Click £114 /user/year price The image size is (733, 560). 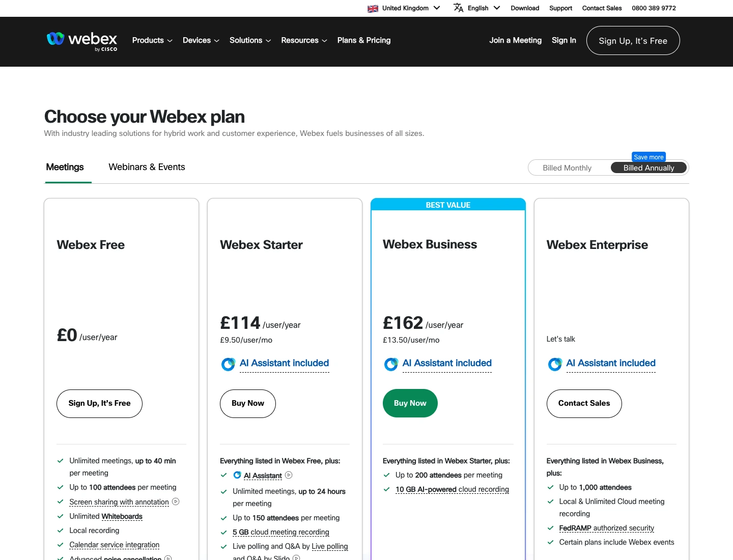coord(260,323)
